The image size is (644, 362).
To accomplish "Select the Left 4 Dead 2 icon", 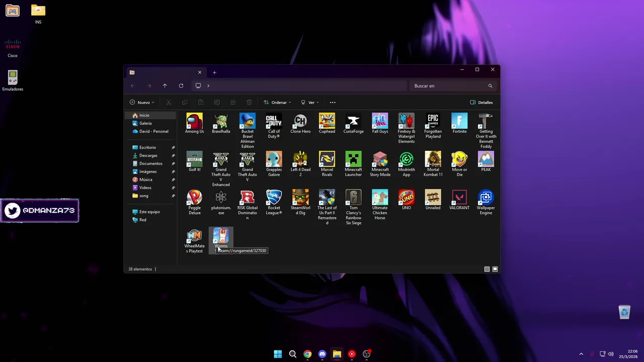I will 300,164.
